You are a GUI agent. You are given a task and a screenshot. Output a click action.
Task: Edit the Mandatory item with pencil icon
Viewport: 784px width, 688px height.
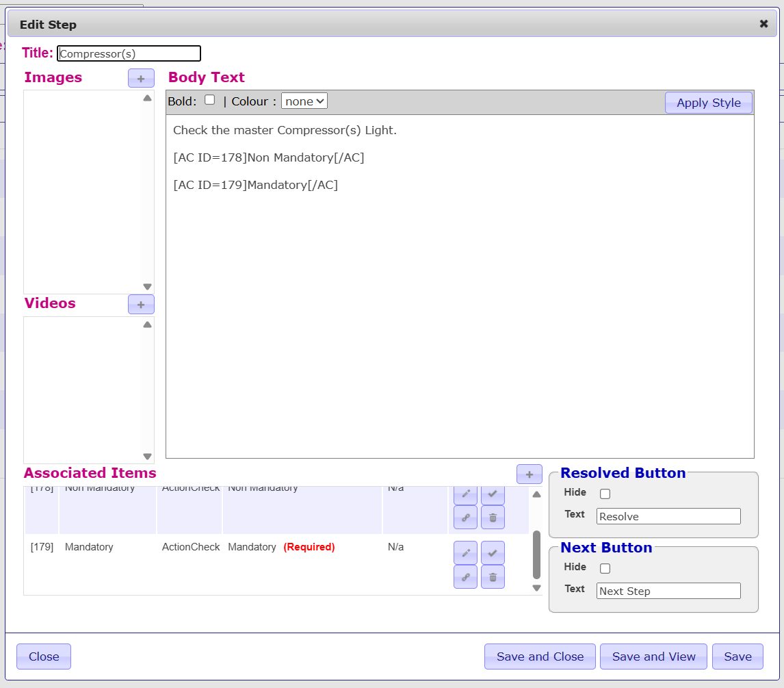click(x=465, y=552)
